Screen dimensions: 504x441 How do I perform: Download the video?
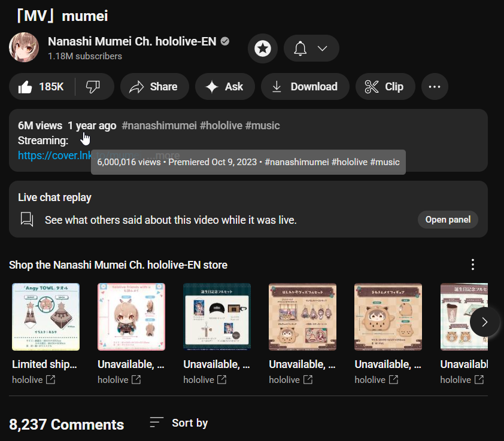(x=305, y=86)
